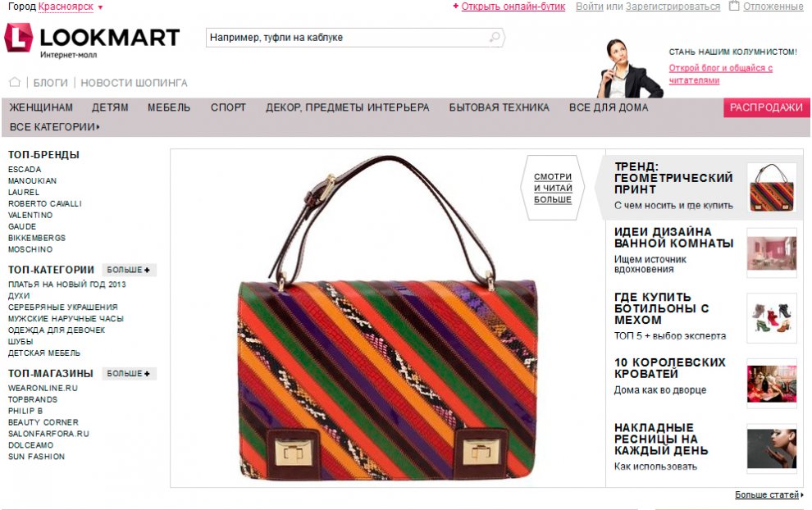Image resolution: width=812 pixels, height=510 pixels.
Task: Open the fur ankle boots thumbnail
Action: point(772,318)
